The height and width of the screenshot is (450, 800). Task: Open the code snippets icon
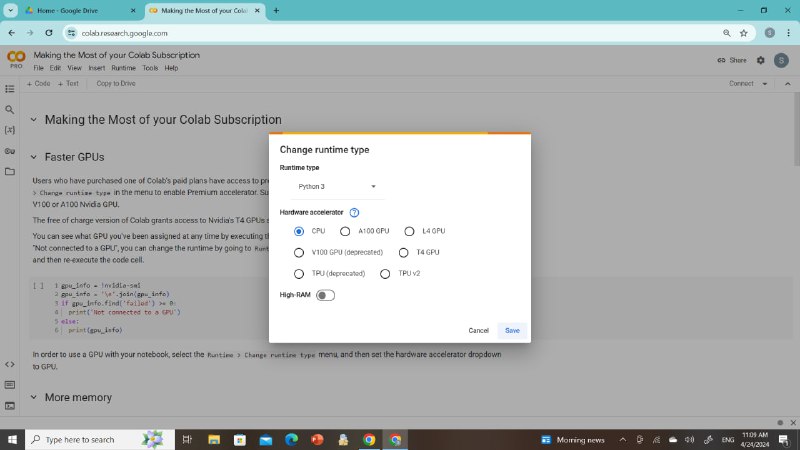point(10,364)
